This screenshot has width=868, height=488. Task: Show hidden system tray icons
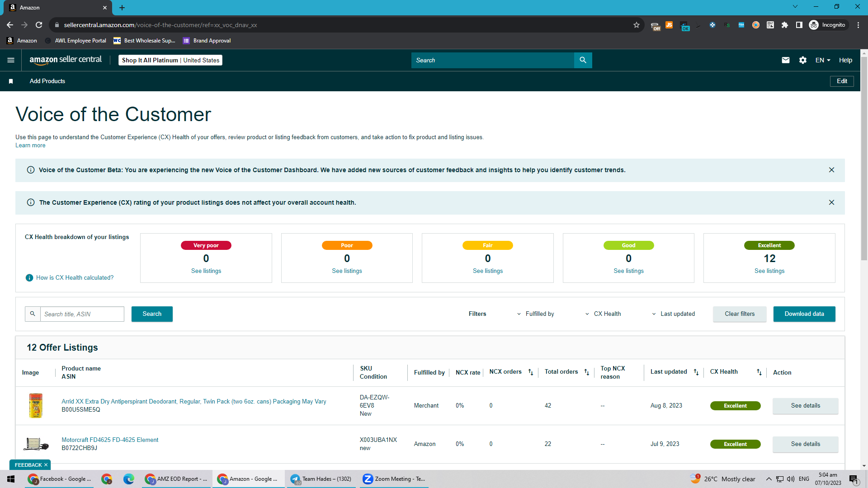coord(769,479)
